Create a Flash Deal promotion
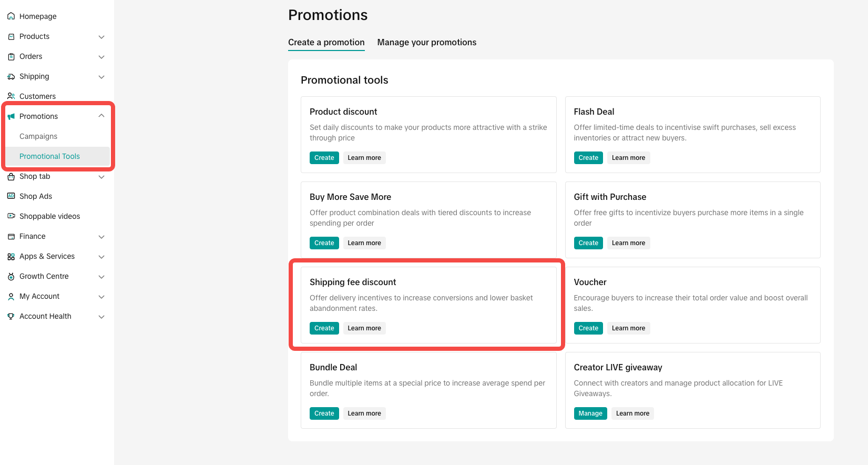 [x=588, y=158]
